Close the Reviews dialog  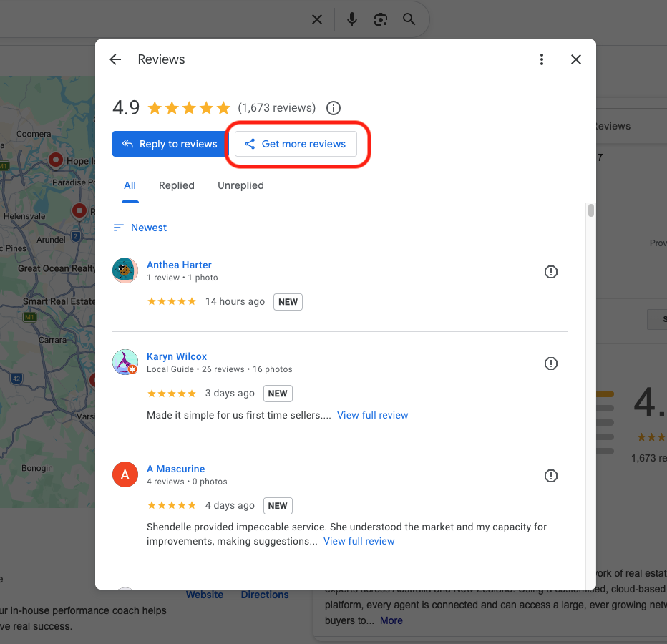(x=576, y=59)
